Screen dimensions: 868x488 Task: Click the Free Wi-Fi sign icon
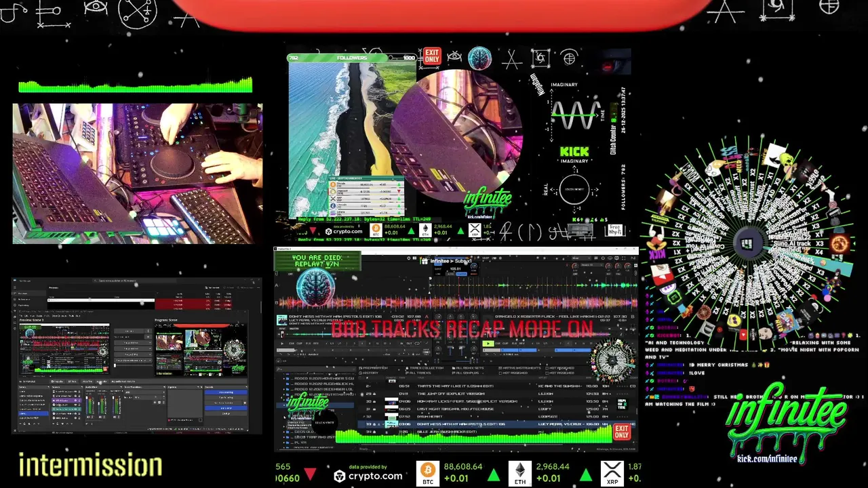tap(614, 230)
